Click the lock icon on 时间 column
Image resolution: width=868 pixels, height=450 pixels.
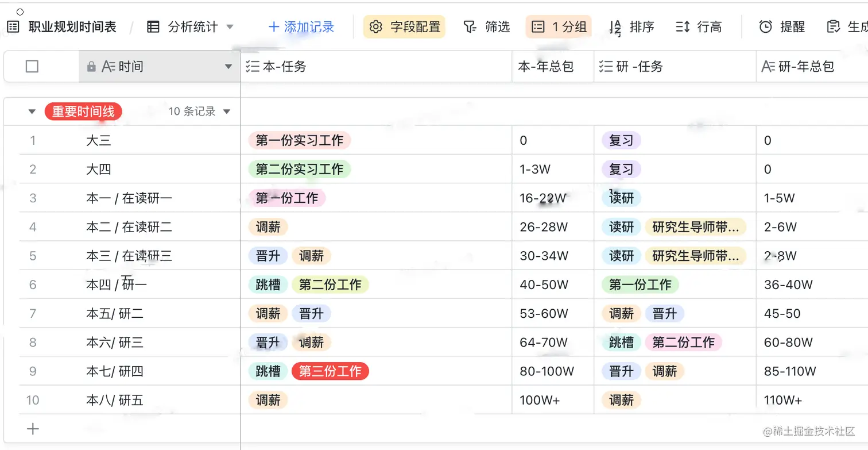point(91,67)
